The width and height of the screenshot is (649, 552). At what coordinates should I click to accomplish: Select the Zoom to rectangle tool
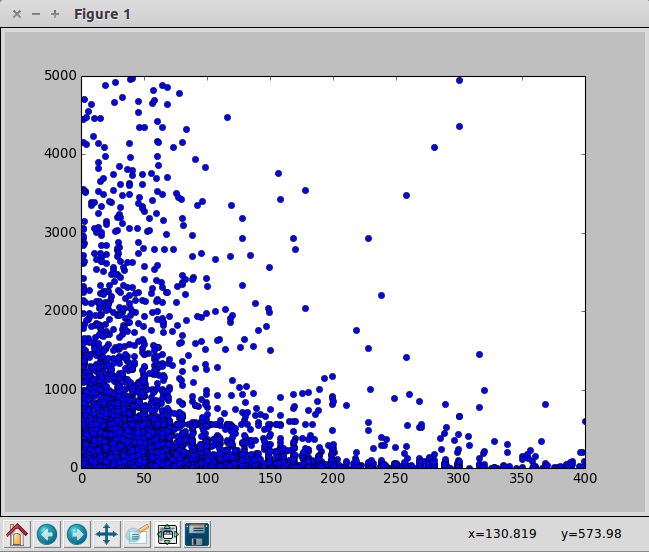coord(137,534)
